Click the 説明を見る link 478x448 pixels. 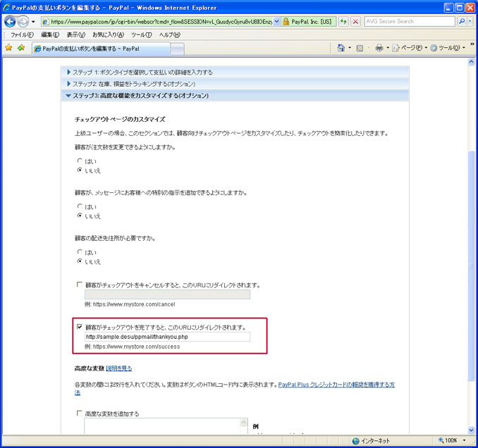click(119, 368)
